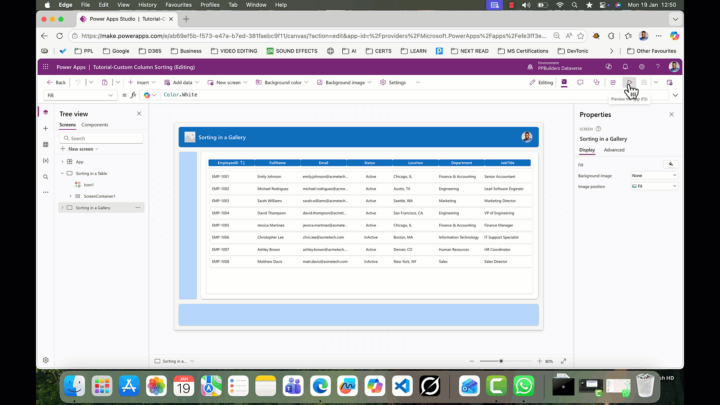This screenshot has width=720, height=405.
Task: Open Microsoft Teams from the Dock
Action: click(293, 386)
